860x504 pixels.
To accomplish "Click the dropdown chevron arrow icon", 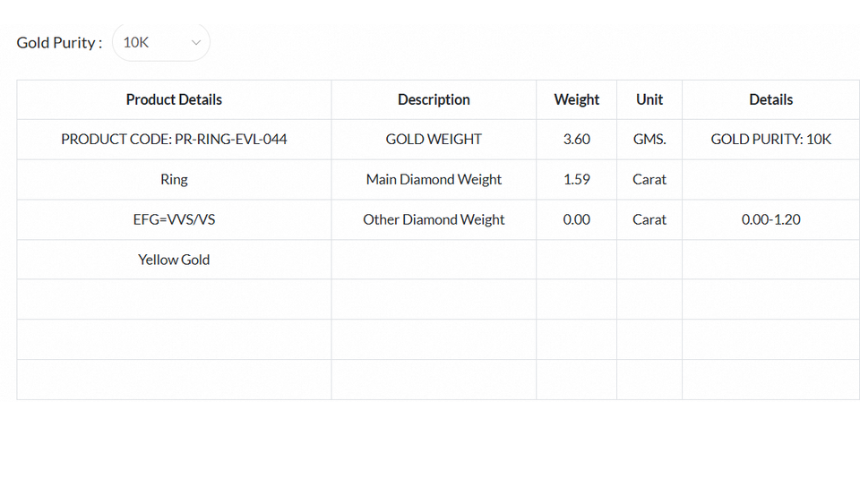I will (x=196, y=42).
